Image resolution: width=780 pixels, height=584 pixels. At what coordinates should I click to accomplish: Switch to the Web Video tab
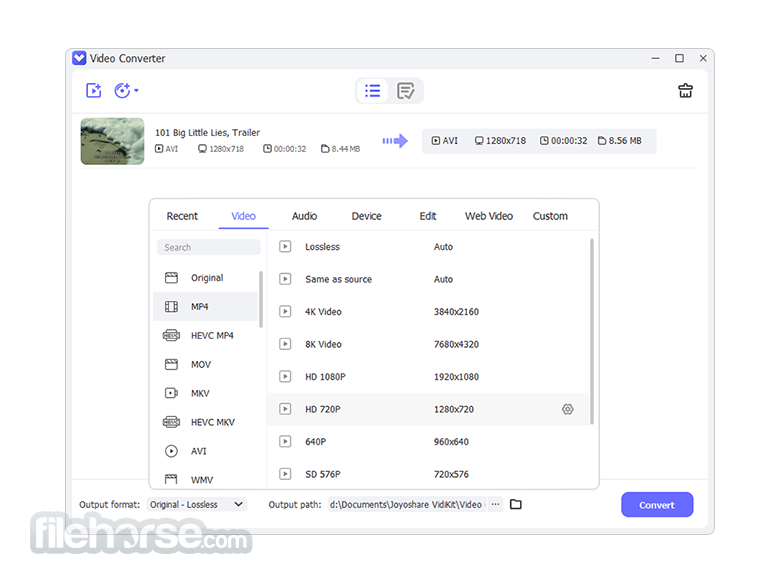[488, 216]
